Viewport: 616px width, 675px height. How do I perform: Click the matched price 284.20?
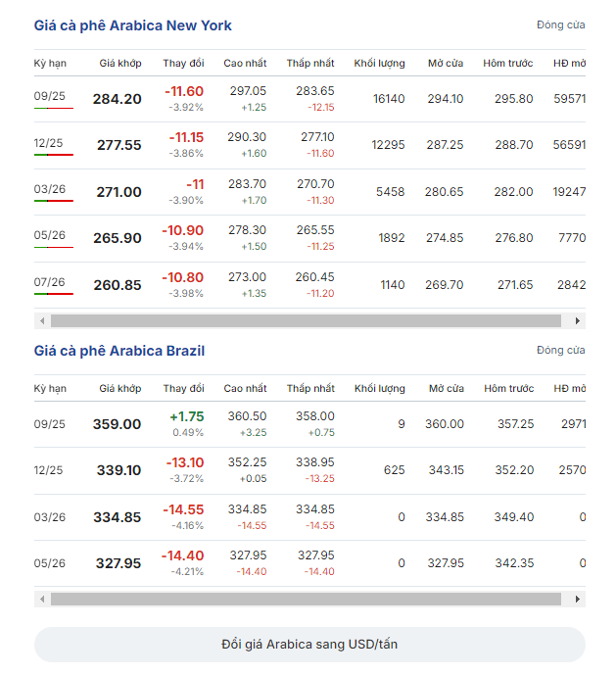118,100
